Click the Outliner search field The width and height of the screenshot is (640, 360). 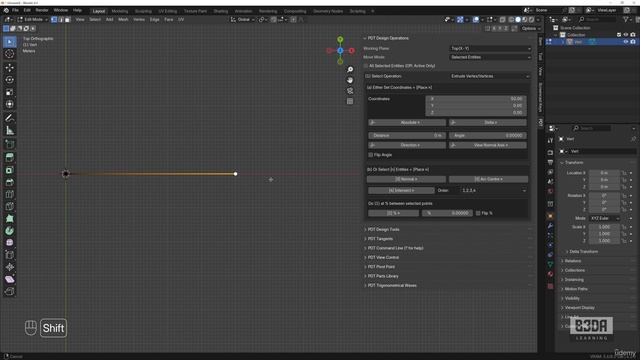597,19
